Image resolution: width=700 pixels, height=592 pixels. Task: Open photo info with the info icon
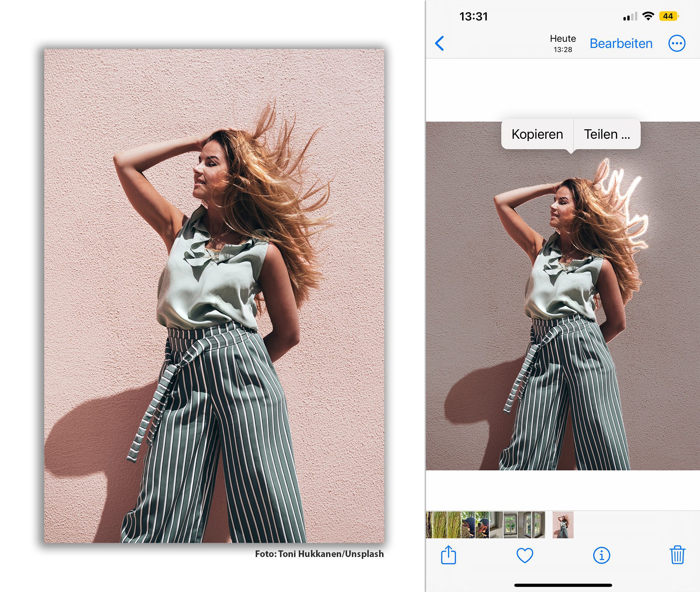pyautogui.click(x=601, y=555)
